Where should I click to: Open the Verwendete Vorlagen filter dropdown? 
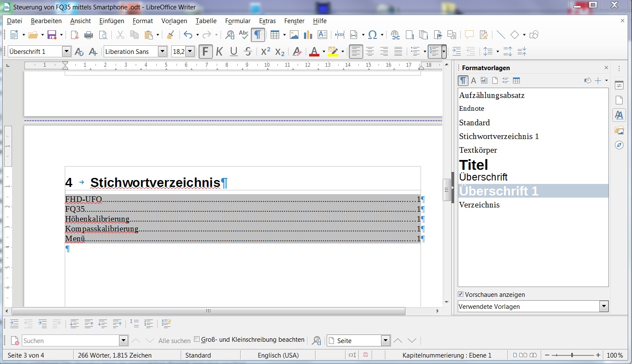[604, 306]
